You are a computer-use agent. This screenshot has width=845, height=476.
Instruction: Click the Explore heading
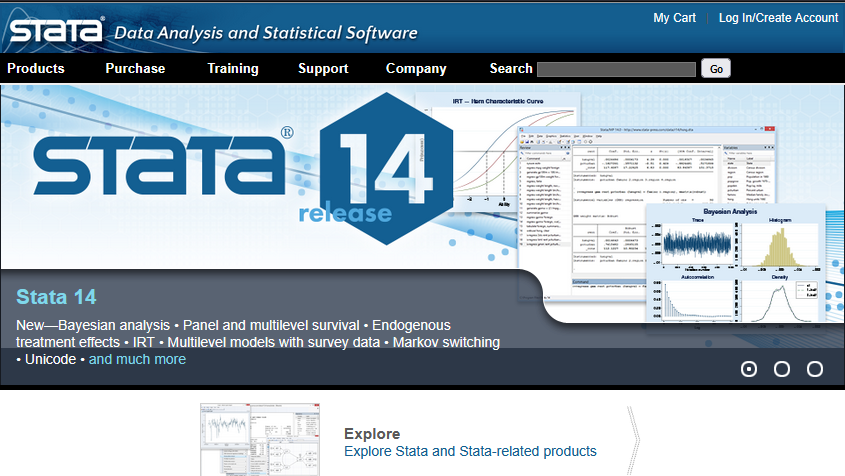coord(372,434)
